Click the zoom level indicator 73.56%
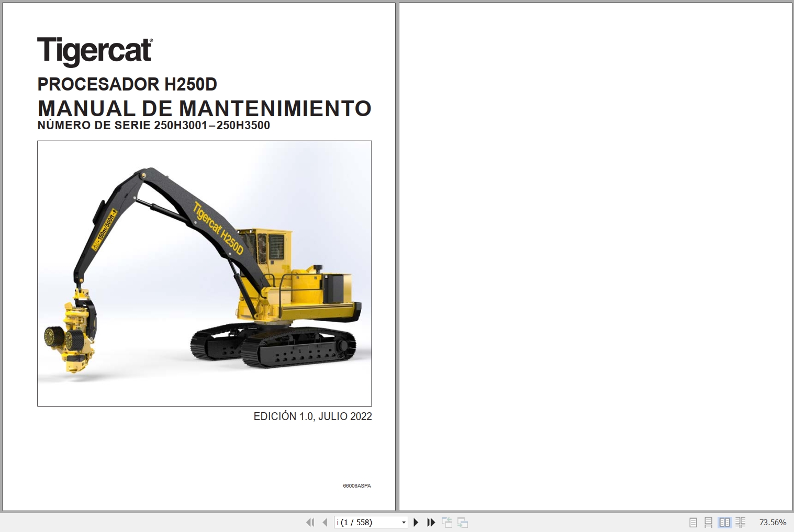The image size is (794, 532). pos(773,522)
